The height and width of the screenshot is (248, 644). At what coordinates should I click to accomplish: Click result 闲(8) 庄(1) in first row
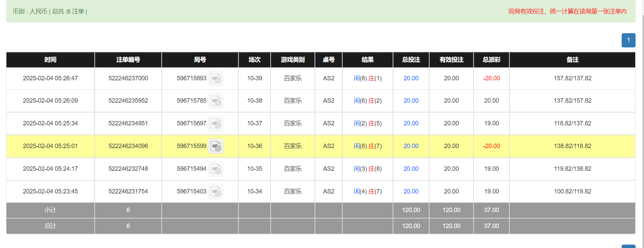tap(367, 78)
